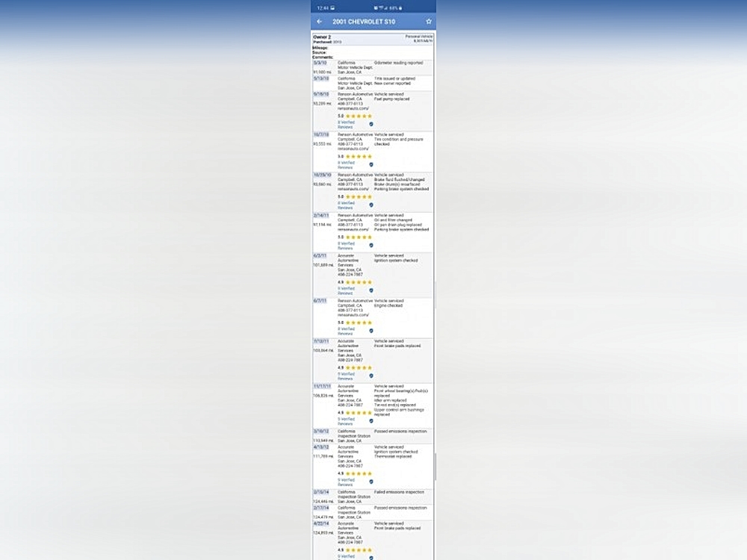Screen dimensions: 747x560
Task: Select the 5/13/10 title issued row
Action: point(373,83)
